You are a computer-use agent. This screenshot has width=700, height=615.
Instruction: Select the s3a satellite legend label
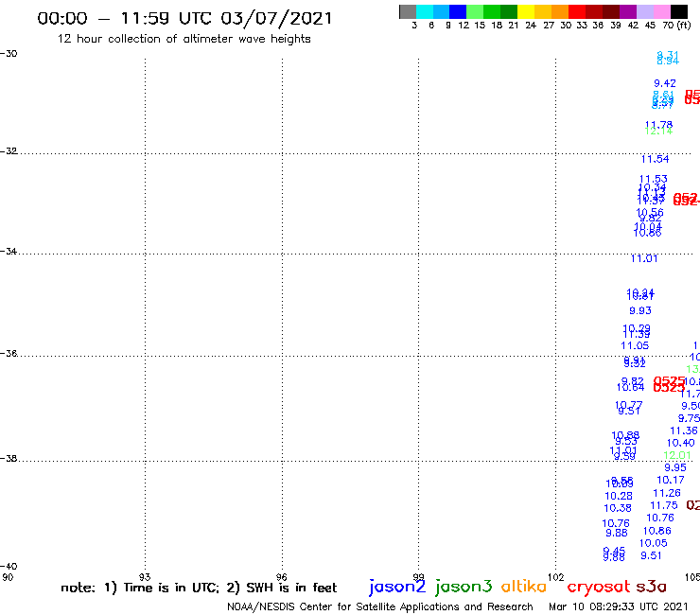(651, 587)
